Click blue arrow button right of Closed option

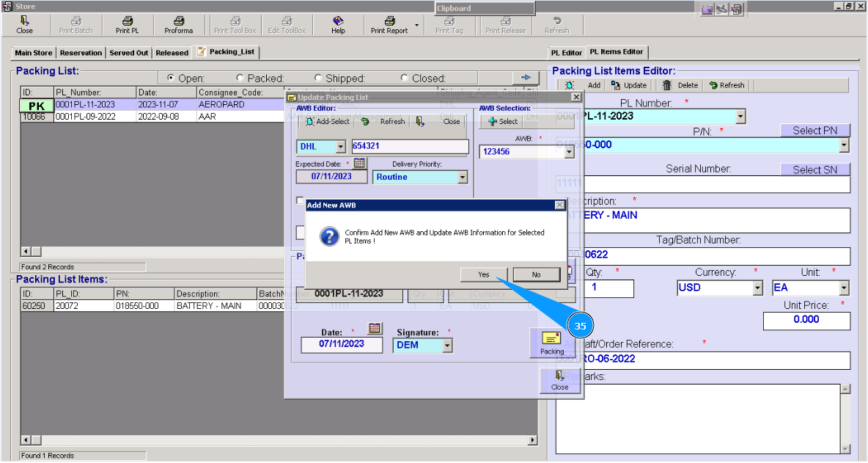(526, 78)
